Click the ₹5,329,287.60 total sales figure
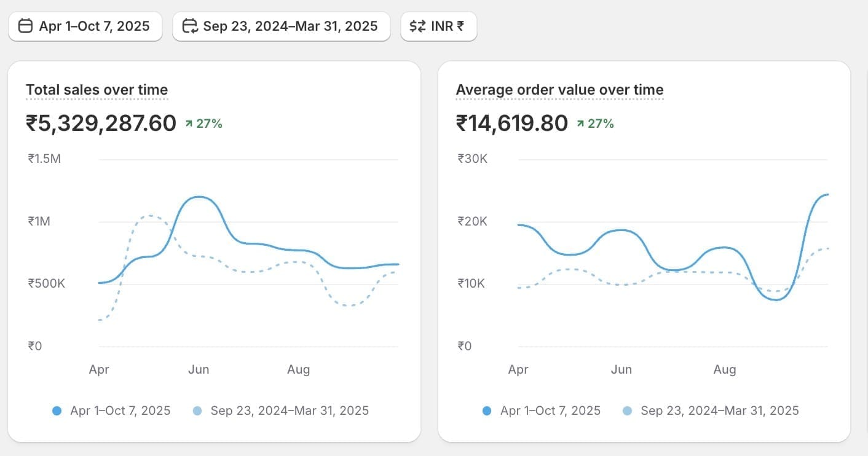The height and width of the screenshot is (456, 868). (x=101, y=124)
